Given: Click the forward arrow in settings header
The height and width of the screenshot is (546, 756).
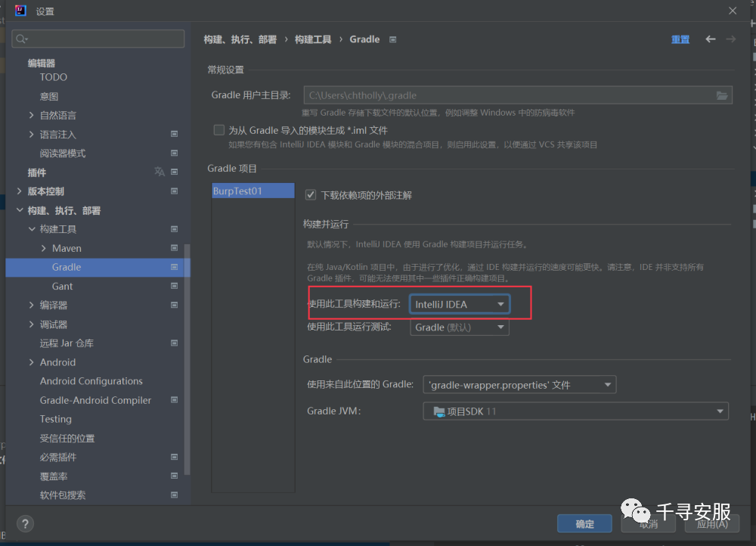Looking at the screenshot, I should tap(731, 39).
